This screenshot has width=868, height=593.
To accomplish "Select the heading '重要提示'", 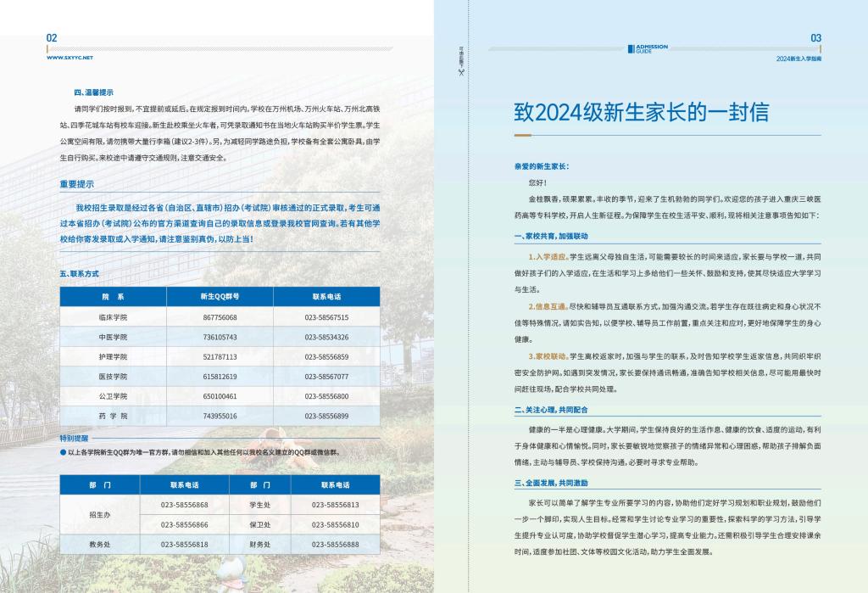I will [x=77, y=184].
